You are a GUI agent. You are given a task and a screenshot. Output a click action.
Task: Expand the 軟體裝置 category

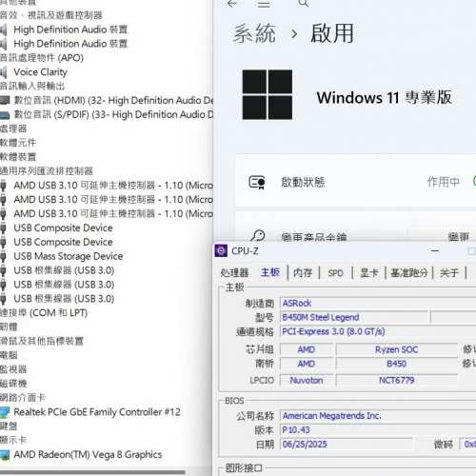click(x=18, y=157)
